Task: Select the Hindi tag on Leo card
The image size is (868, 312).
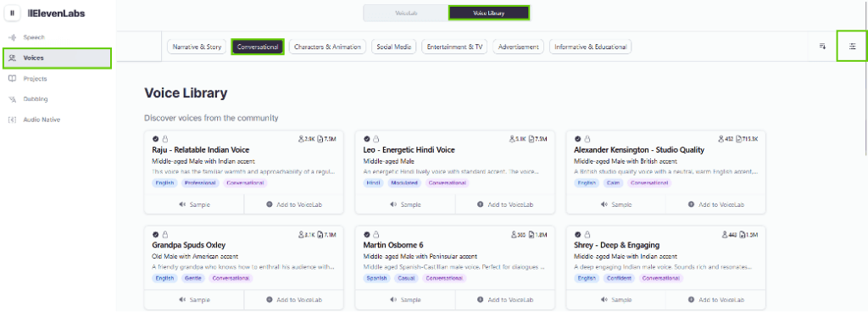Action: tap(373, 182)
